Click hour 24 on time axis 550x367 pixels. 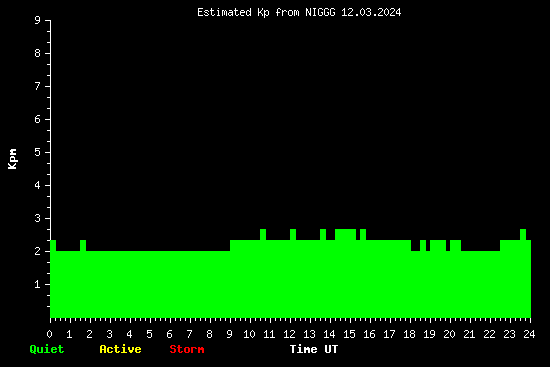pyautogui.click(x=529, y=334)
